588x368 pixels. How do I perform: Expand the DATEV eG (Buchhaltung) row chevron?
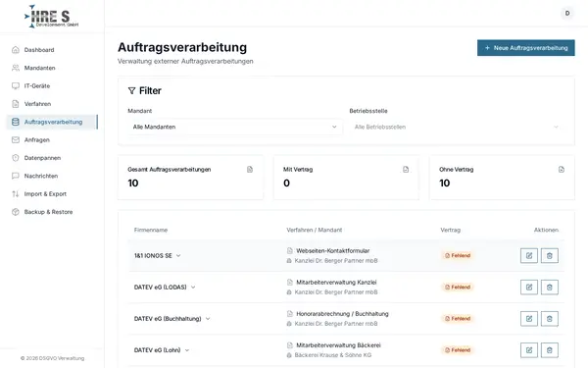(x=208, y=318)
